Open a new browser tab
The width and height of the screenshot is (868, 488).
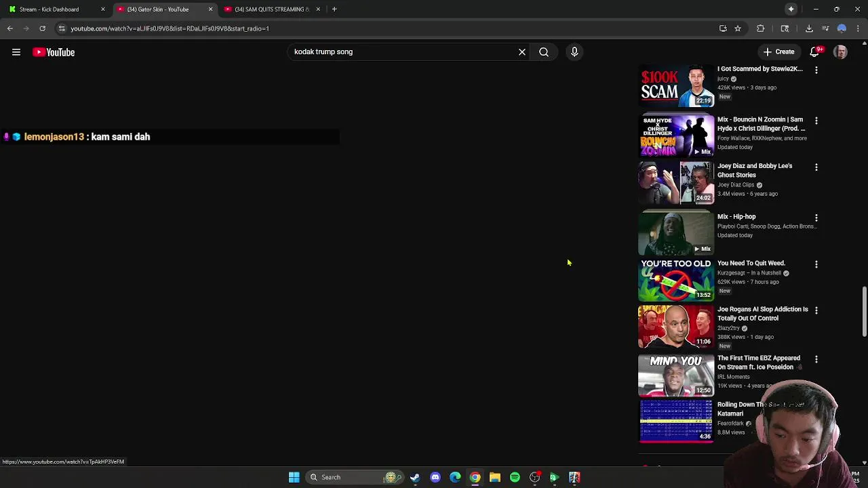pyautogui.click(x=334, y=9)
